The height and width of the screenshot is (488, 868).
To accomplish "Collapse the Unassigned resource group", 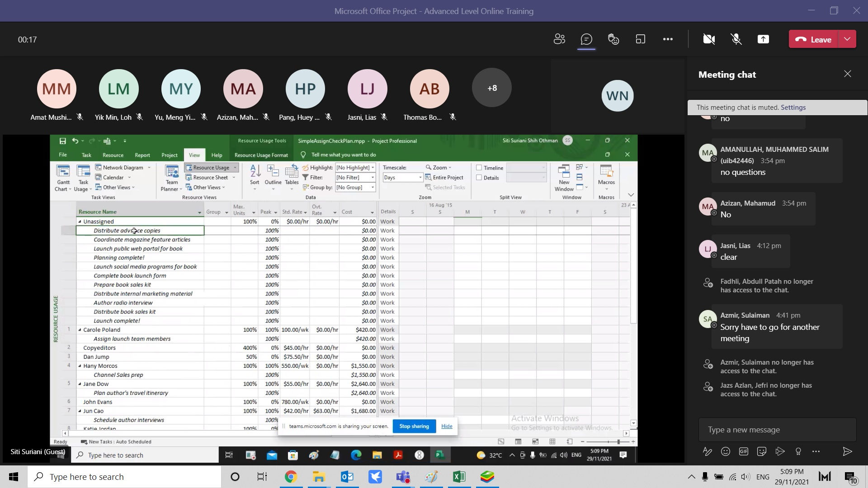I will pyautogui.click(x=80, y=222).
